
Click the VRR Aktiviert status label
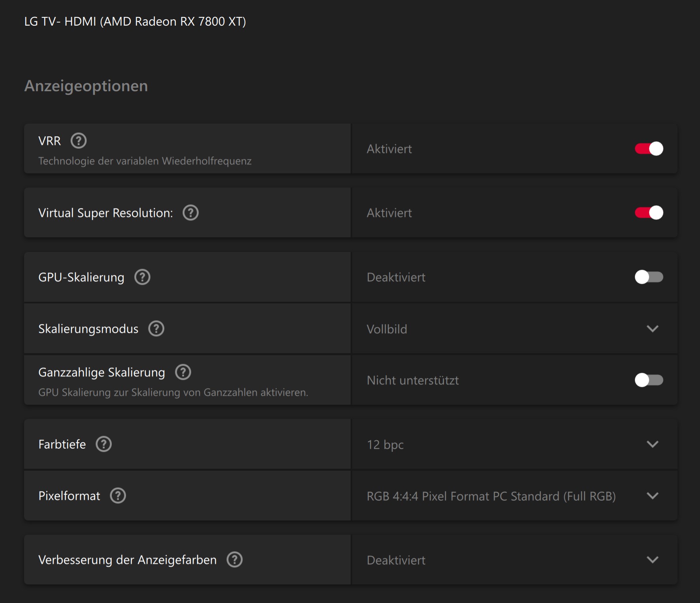coord(389,149)
